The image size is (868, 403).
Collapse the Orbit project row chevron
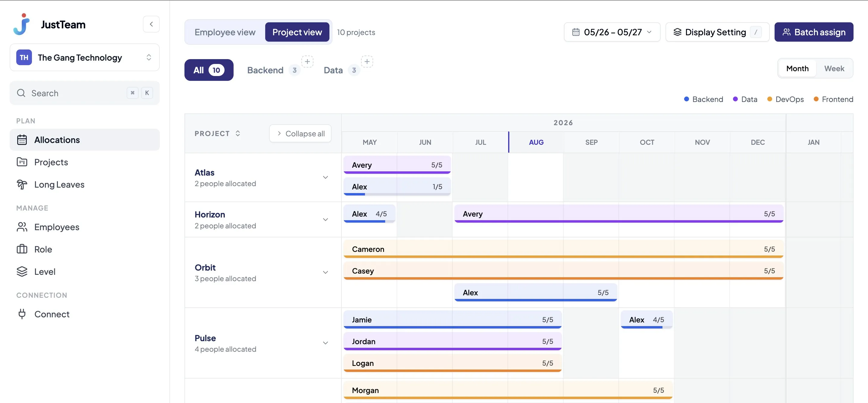(325, 272)
